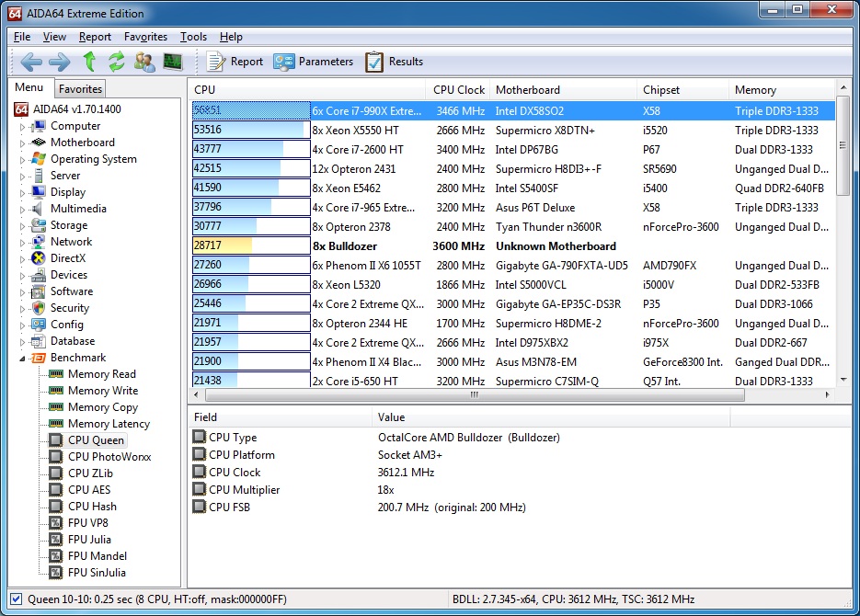The image size is (860, 616).
Task: Select the FPU VP8 benchmark
Action: (87, 523)
